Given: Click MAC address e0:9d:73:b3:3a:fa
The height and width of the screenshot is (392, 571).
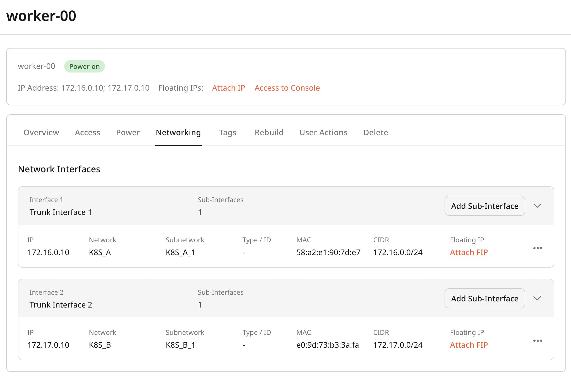Looking at the screenshot, I should [x=327, y=345].
